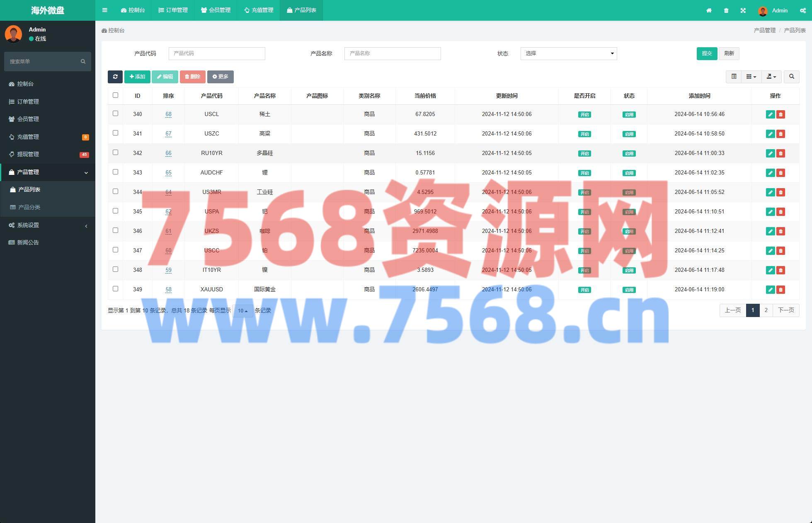Image resolution: width=812 pixels, height=523 pixels.
Task: Click the trash icon in top bar
Action: tap(726, 10)
